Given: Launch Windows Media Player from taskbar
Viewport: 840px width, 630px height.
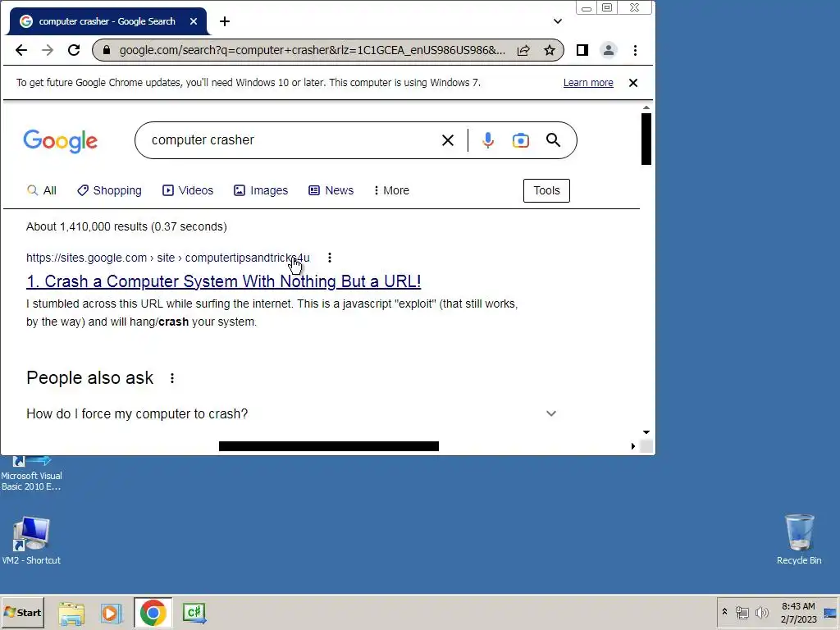Looking at the screenshot, I should click(x=112, y=614).
